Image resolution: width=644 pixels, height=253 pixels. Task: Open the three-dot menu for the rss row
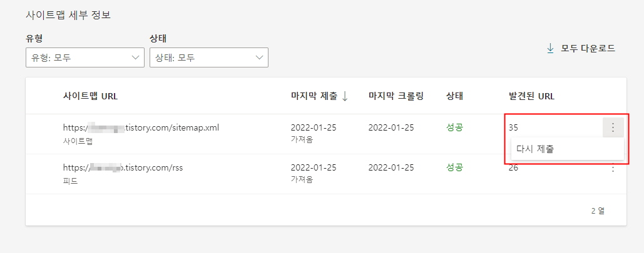coord(613,167)
